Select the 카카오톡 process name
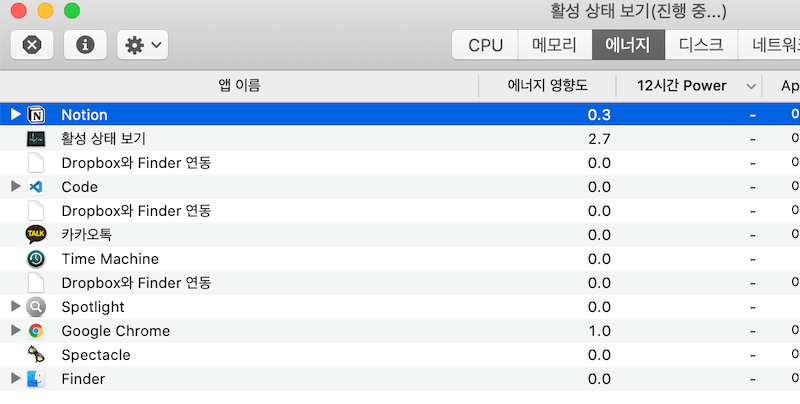This screenshot has width=800, height=404. point(86,235)
